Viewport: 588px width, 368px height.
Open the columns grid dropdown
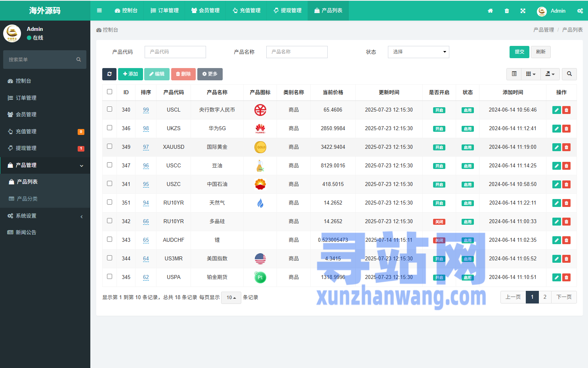[x=531, y=74]
